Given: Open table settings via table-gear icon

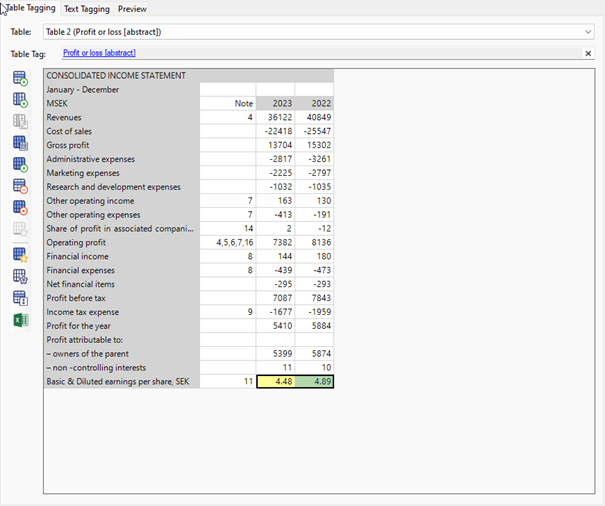Looking at the screenshot, I should pos(20,276).
